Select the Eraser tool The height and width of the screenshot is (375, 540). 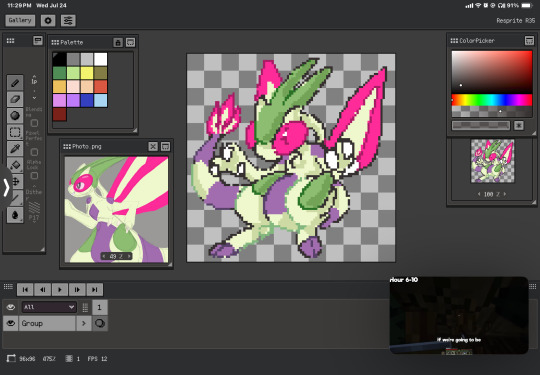tap(15, 99)
